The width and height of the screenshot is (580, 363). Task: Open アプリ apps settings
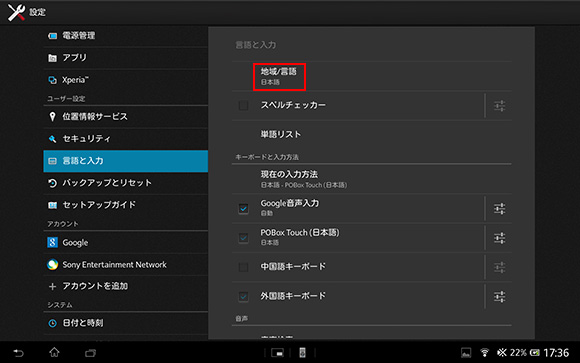point(125,58)
